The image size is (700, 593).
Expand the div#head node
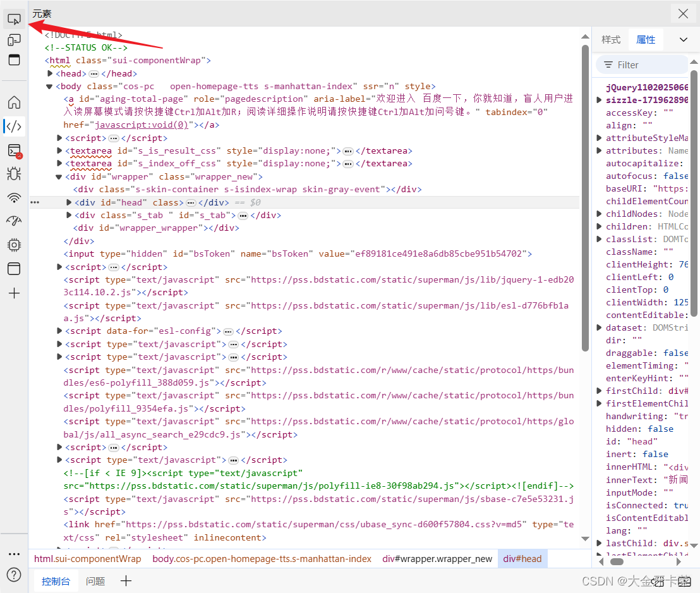tap(69, 202)
